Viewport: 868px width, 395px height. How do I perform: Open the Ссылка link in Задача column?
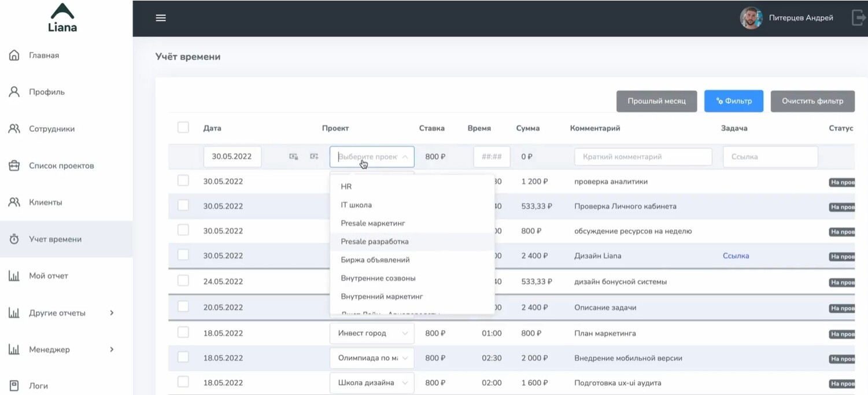[x=736, y=256]
